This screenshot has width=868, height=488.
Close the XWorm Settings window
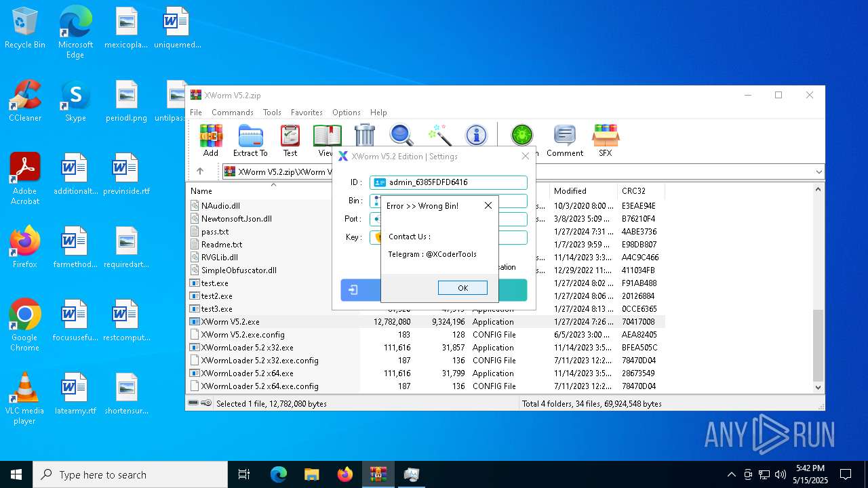525,156
